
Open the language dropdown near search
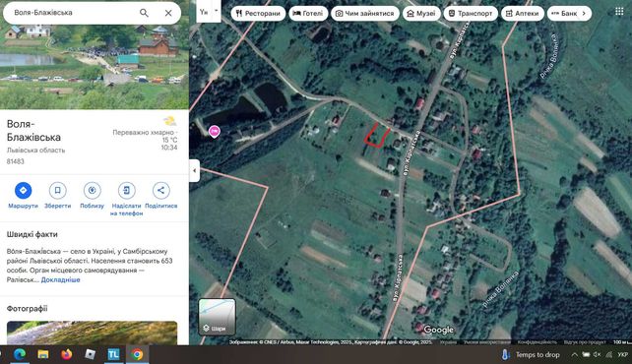(x=209, y=11)
